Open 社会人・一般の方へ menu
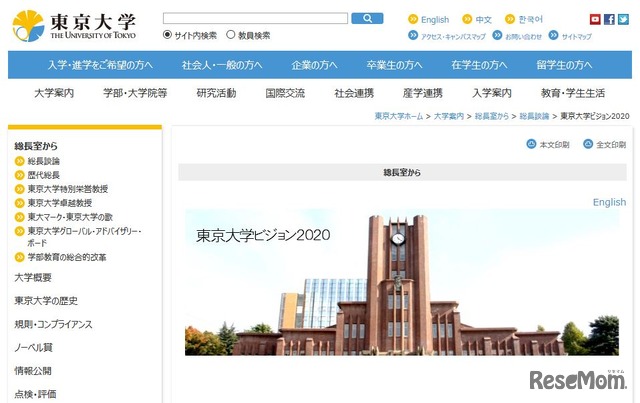Viewport: 640px width, 403px height. coord(222,65)
